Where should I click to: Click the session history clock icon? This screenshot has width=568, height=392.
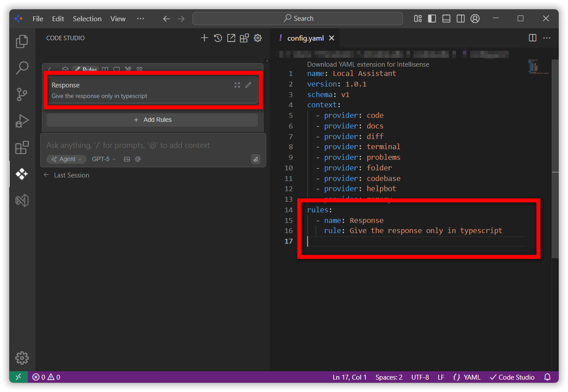click(x=218, y=38)
